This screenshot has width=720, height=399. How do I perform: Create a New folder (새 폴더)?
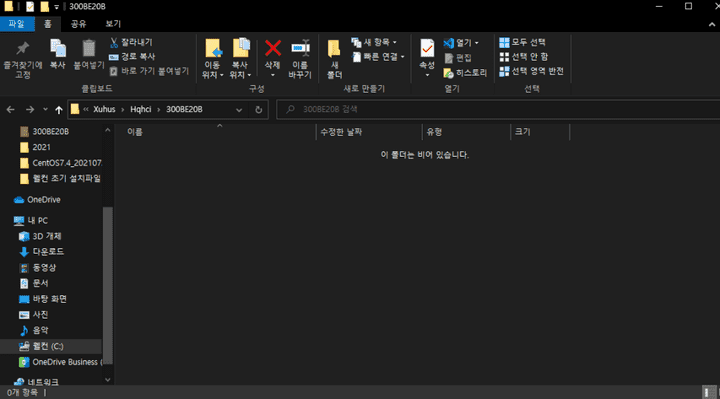(x=334, y=59)
